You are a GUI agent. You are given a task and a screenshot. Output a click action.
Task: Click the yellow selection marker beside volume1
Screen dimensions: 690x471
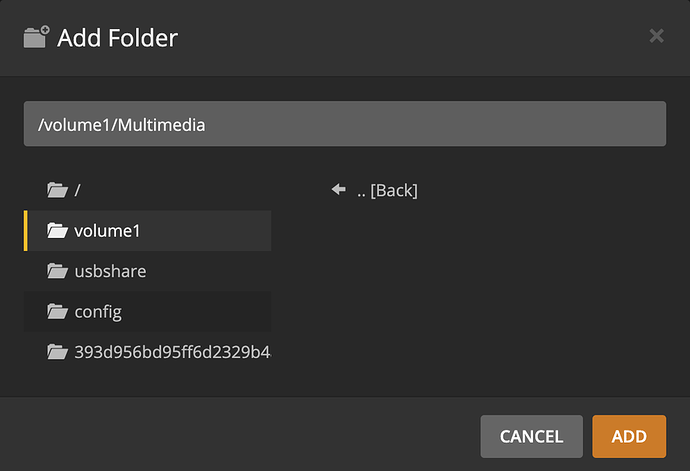(x=26, y=231)
